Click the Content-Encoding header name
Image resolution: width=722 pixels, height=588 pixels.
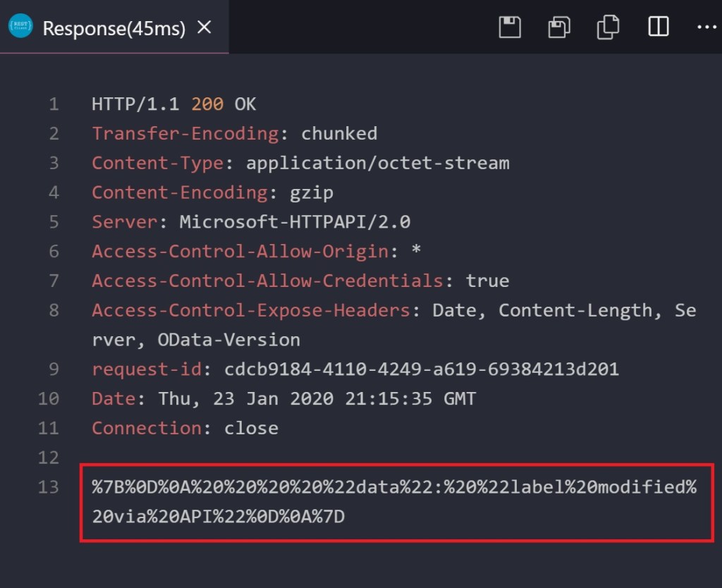179,192
